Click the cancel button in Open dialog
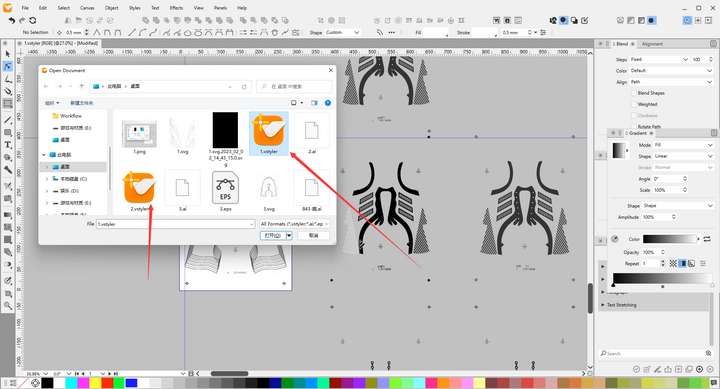Screen dimensions: 720x389 (x=313, y=235)
